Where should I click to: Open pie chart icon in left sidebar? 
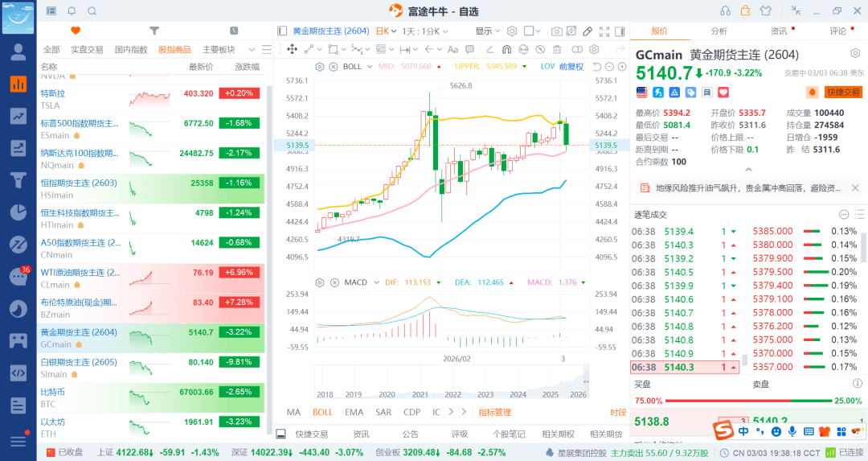click(x=18, y=212)
